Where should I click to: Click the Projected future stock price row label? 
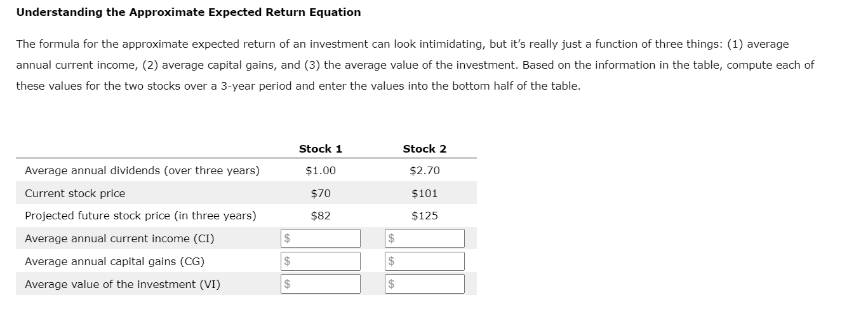140,216
